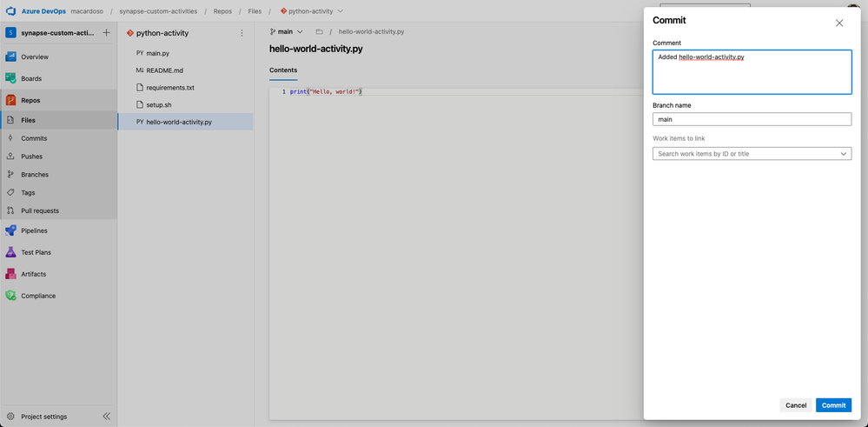Image resolution: width=868 pixels, height=427 pixels.
Task: Open synapse-custom-activities breadcrumb link
Action: tap(158, 11)
